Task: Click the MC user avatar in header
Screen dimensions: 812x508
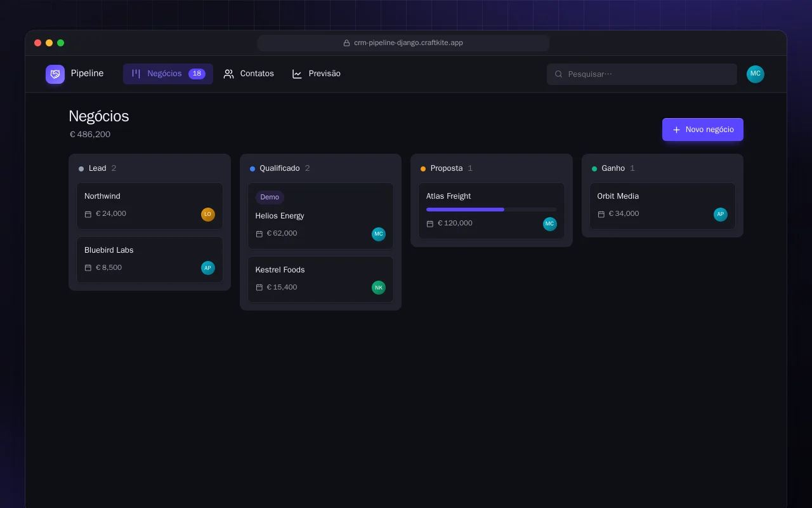Action: (755, 74)
